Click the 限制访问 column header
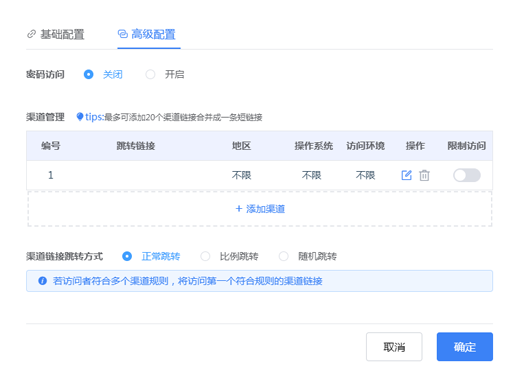Image resolution: width=520 pixels, height=380 pixels. pos(467,146)
